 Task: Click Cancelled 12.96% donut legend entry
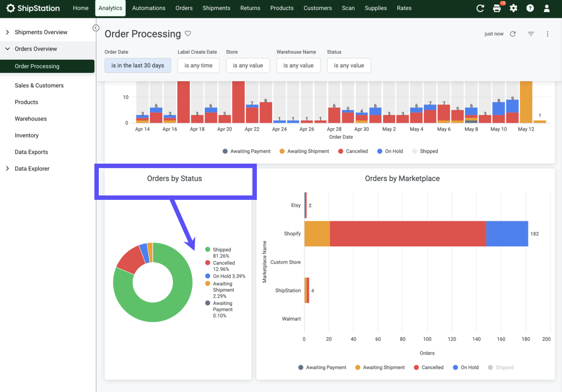[x=220, y=266]
